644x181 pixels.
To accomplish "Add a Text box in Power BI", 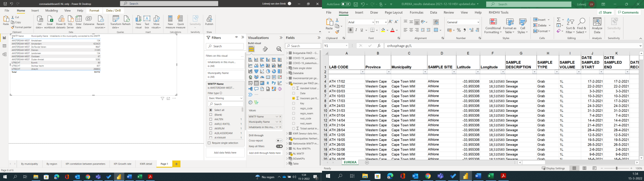I will tap(147, 22).
